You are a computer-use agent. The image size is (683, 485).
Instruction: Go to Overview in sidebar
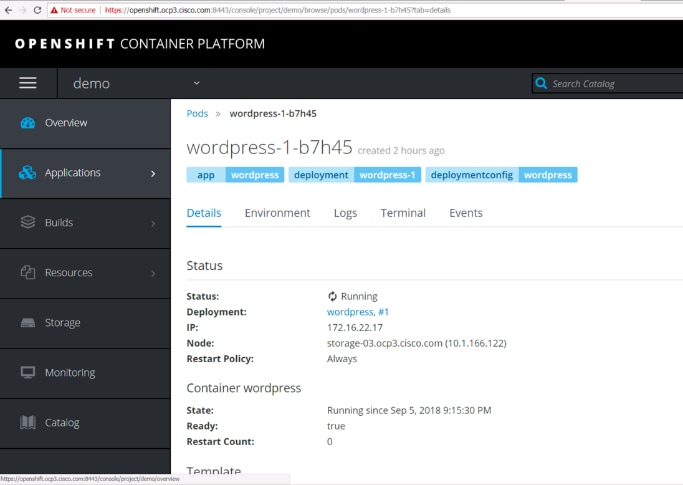85,123
